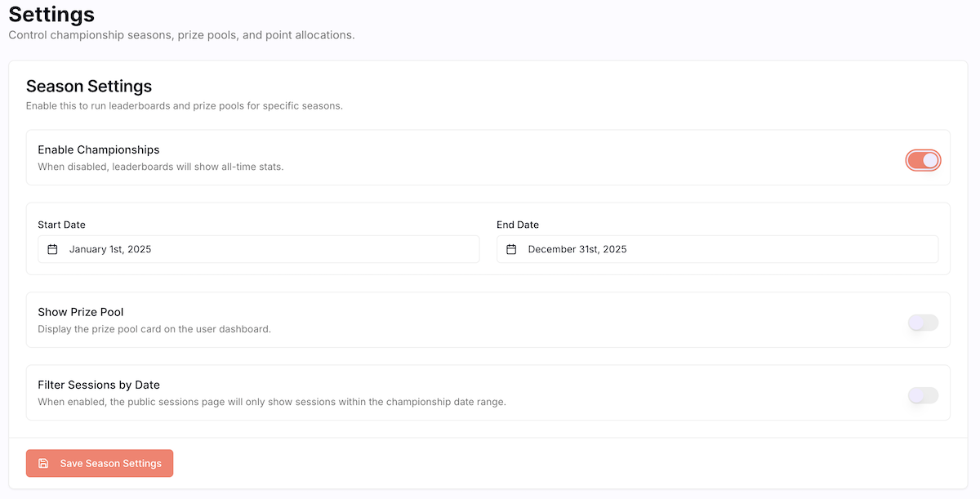Open the End Date picker showing December 31st, 2025
The image size is (980, 499).
717,249
